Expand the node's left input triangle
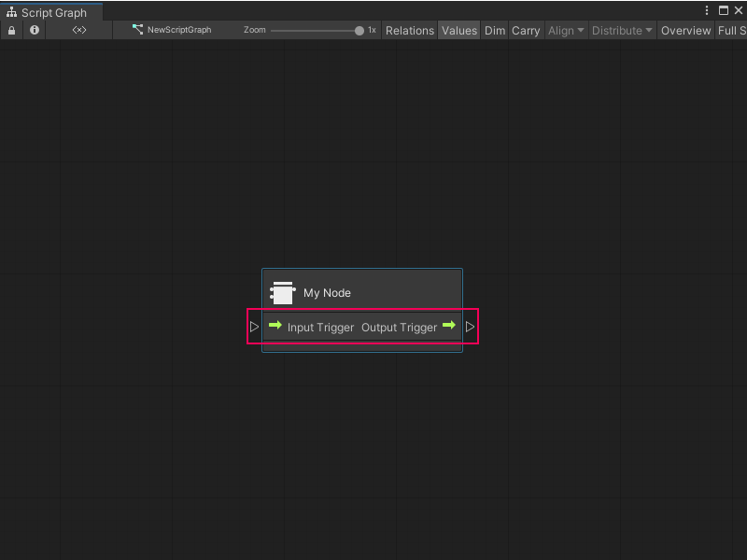 point(254,327)
